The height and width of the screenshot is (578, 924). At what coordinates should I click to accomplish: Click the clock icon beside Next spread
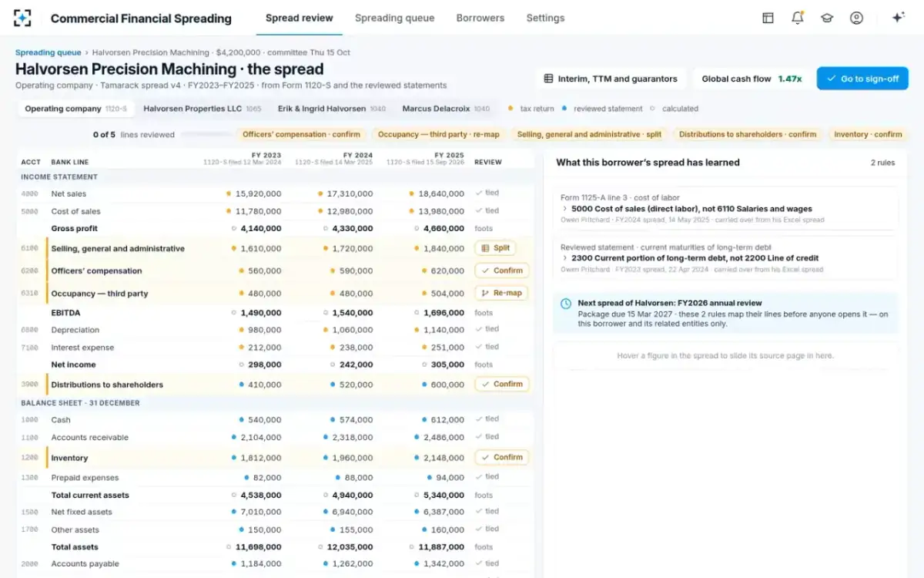566,304
